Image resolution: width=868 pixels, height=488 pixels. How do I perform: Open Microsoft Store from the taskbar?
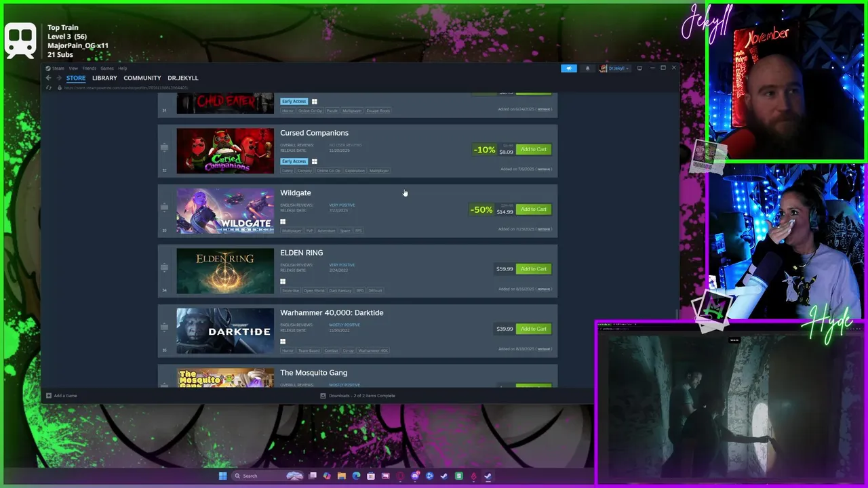371,476
